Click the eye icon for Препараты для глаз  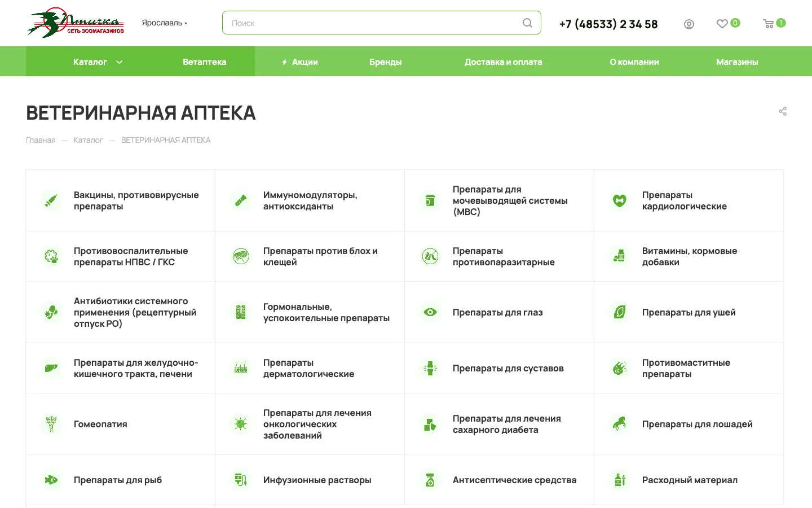[x=430, y=312]
